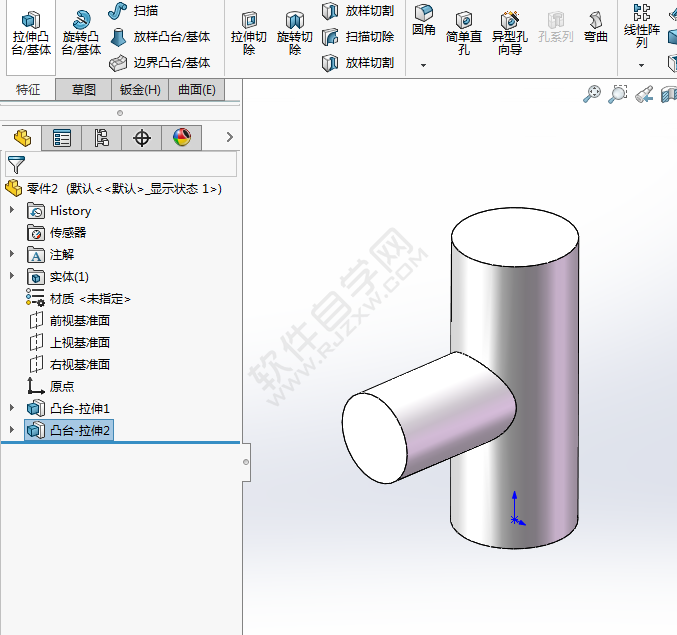Click the zoom to fit magnifier icon
Image resolution: width=677 pixels, height=635 pixels.
click(x=592, y=94)
